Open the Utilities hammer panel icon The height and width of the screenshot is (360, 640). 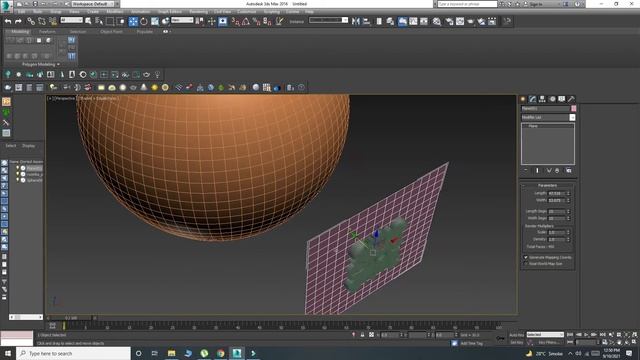click(571, 99)
